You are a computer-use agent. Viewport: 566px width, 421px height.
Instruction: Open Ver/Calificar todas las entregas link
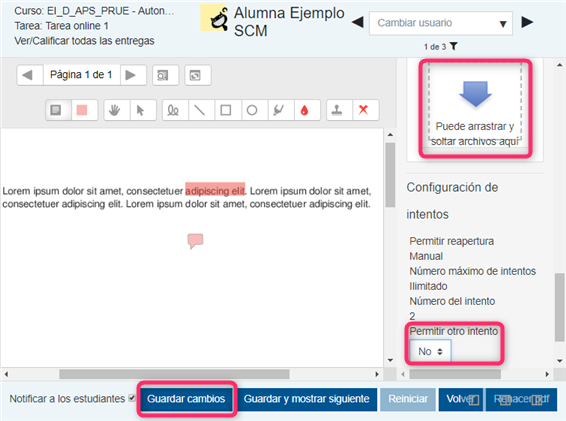(84, 41)
